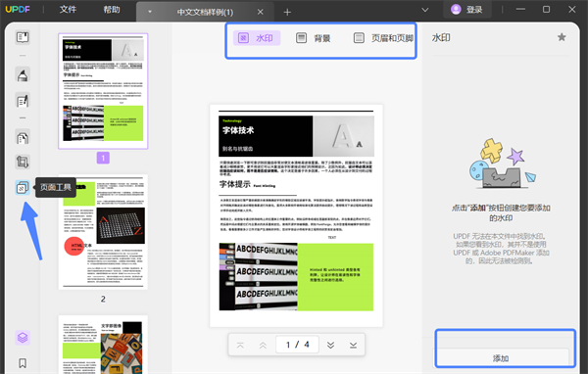
Task: Go to next page arrow
Action: pyautogui.click(x=330, y=345)
